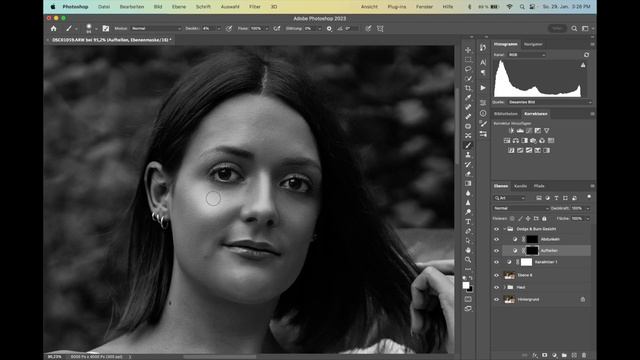Delete the selected layer via trash icon
Screen dimensions: 640x360
pos(584,356)
